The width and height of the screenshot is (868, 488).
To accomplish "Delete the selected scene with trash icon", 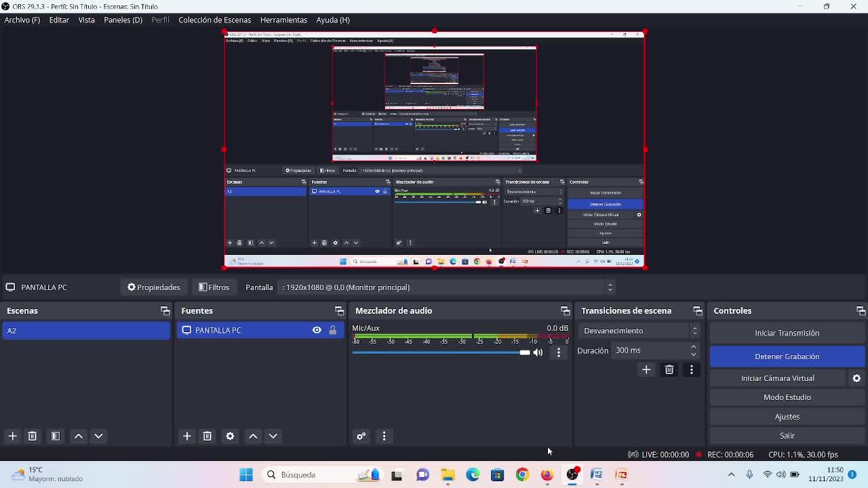I will [32, 436].
